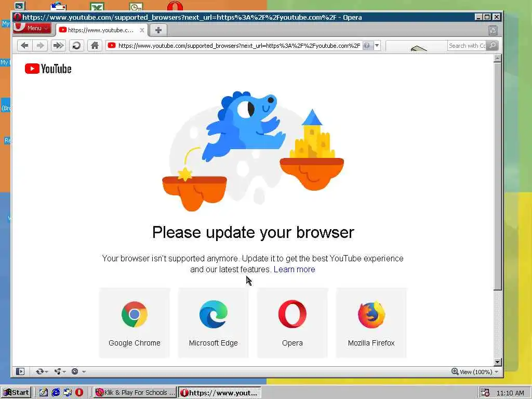532x399 pixels.
Task: Open the closed tabs trash icon
Action: (493, 31)
